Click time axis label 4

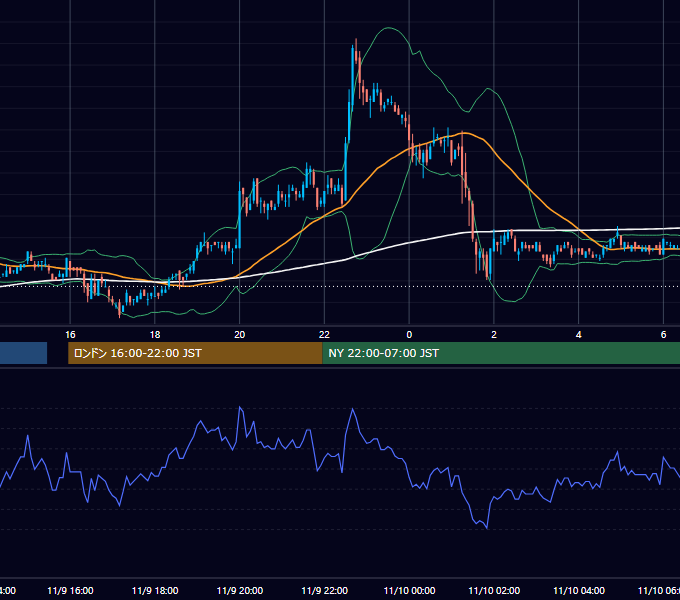(x=579, y=334)
